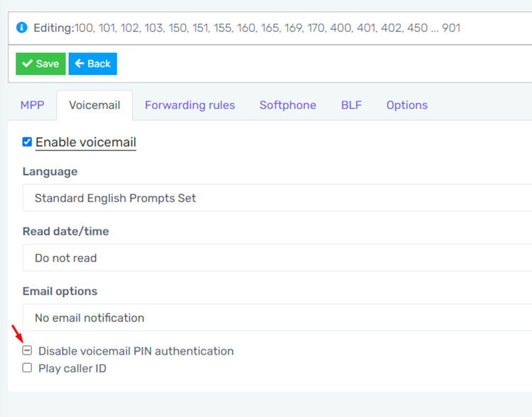Open the Forwarding rules tab
The height and width of the screenshot is (417, 532).
pos(189,105)
